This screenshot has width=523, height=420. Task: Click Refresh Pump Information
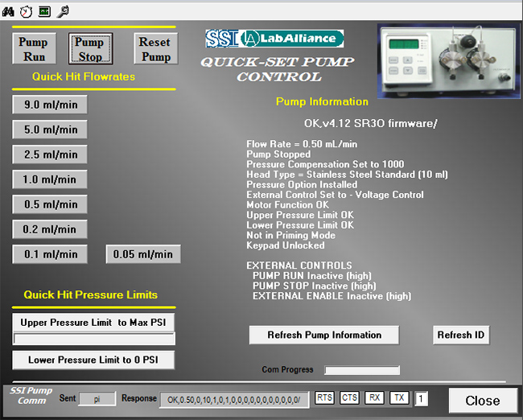coord(324,335)
